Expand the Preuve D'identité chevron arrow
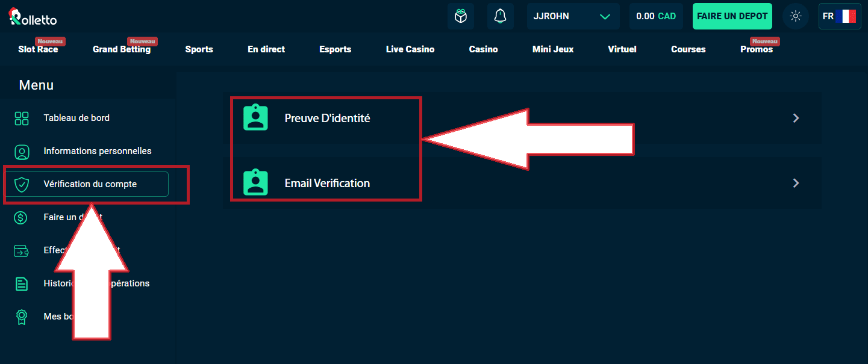Image resolution: width=868 pixels, height=364 pixels. tap(796, 118)
